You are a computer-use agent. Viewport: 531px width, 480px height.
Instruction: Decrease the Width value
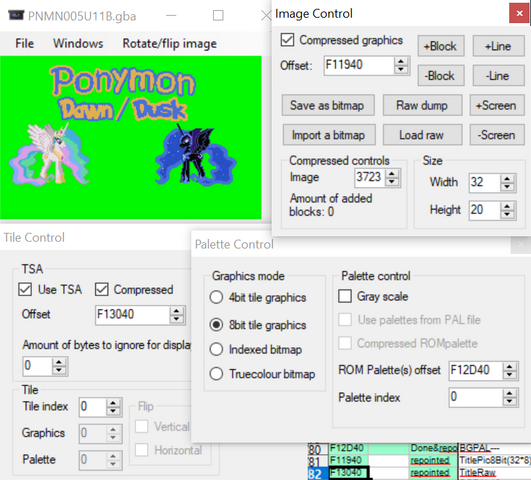click(x=507, y=187)
